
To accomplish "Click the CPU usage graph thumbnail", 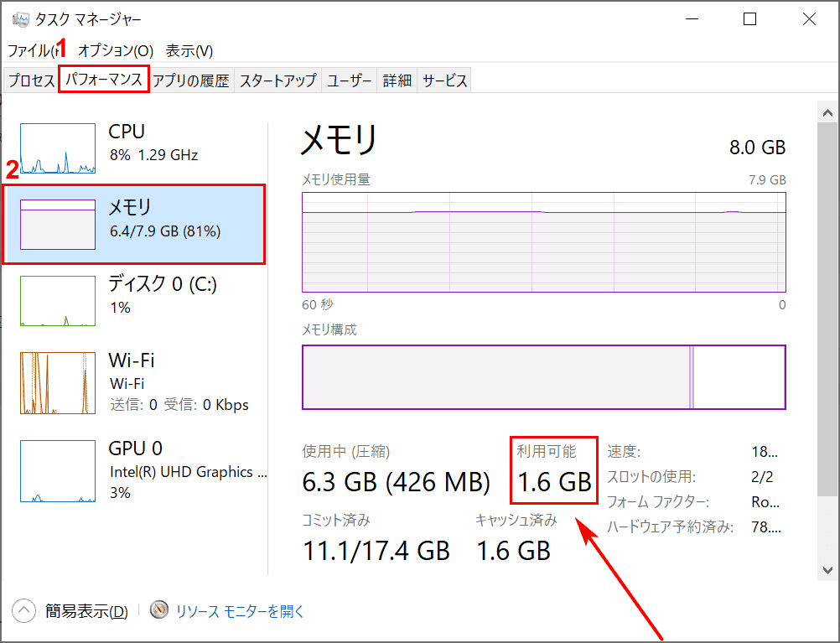I will pos(58,148).
